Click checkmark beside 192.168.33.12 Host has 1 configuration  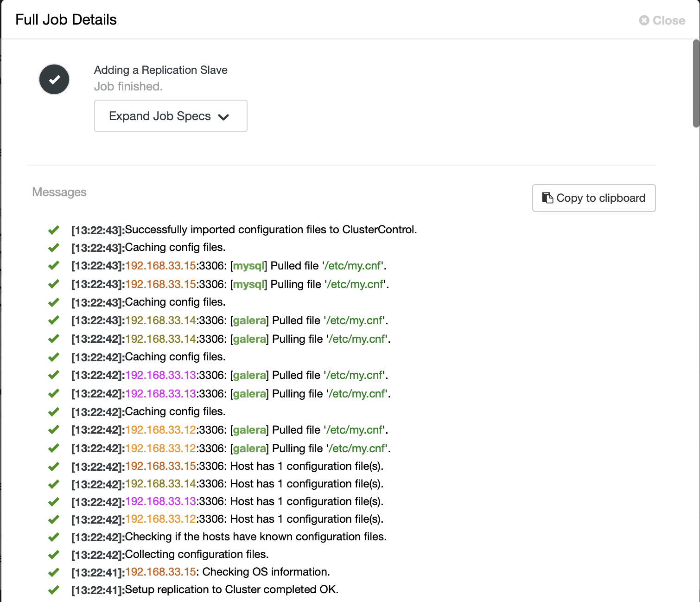[54, 519]
